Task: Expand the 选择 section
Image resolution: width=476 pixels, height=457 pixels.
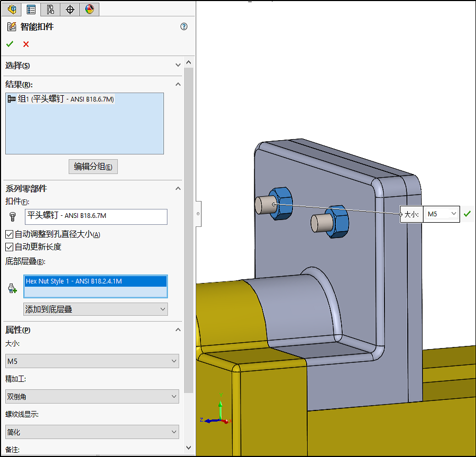Action: [x=178, y=65]
